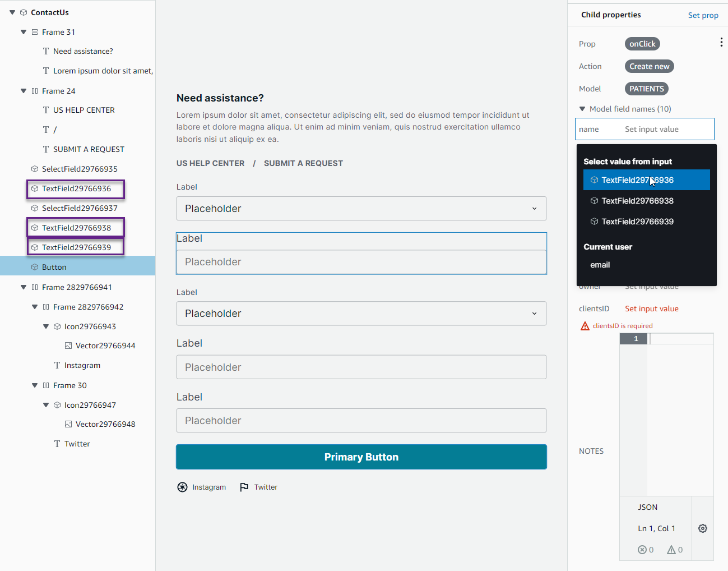The width and height of the screenshot is (728, 571).
Task: Select the Instagram icon in the canvas
Action: (182, 487)
